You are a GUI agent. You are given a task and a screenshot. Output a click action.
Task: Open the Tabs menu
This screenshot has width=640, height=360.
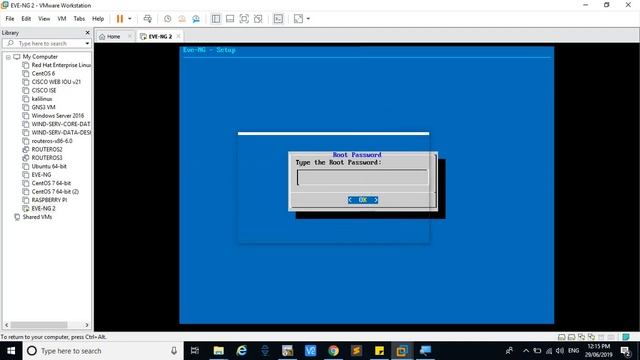point(79,19)
